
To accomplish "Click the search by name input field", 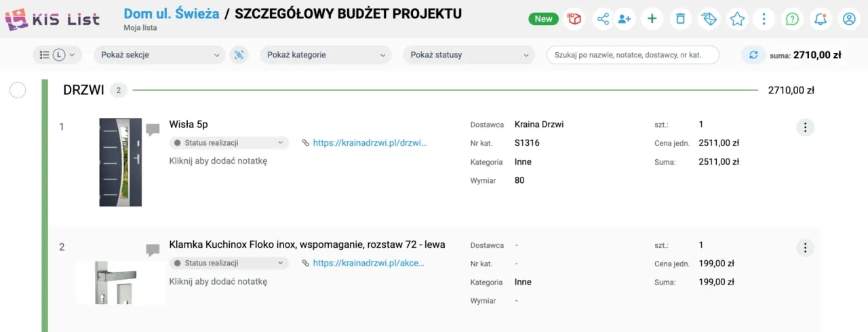I will (x=632, y=55).
